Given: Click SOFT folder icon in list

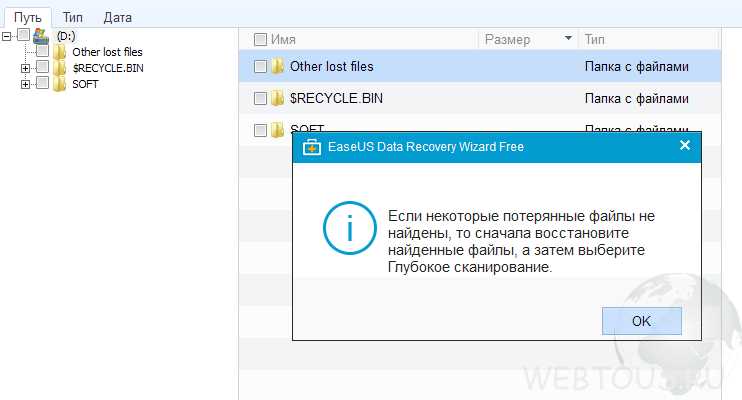Looking at the screenshot, I should tap(277, 130).
